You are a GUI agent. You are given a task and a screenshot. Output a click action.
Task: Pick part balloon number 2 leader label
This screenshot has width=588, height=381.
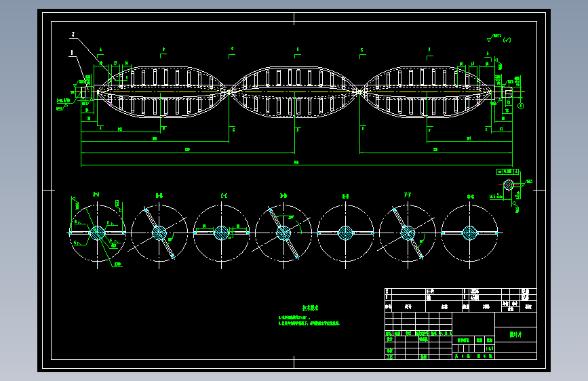click(x=73, y=35)
